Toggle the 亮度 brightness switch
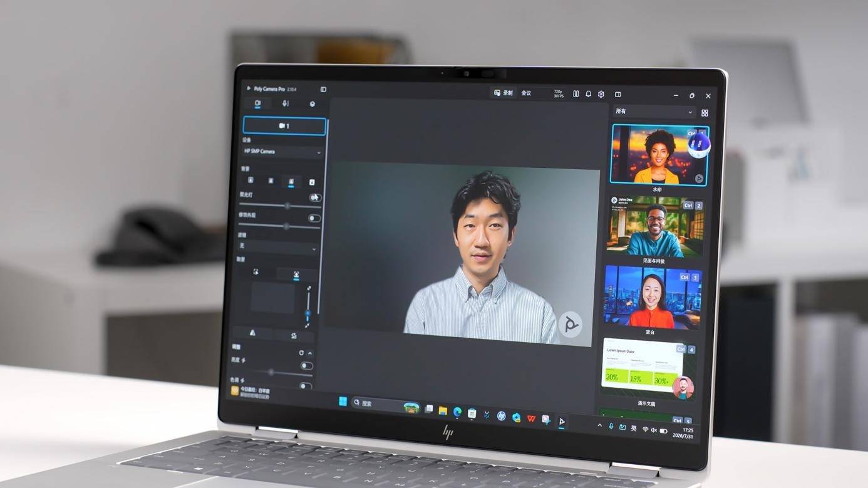 pyautogui.click(x=306, y=366)
